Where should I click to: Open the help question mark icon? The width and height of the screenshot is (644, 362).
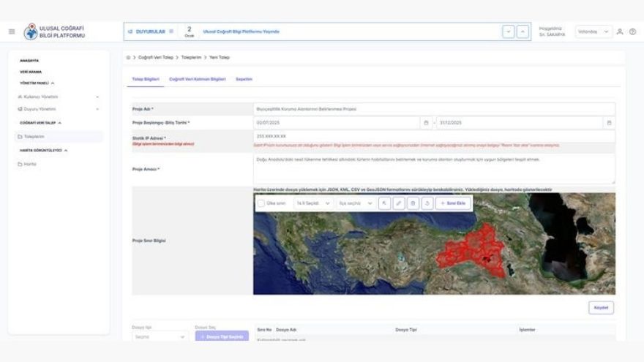(x=632, y=31)
